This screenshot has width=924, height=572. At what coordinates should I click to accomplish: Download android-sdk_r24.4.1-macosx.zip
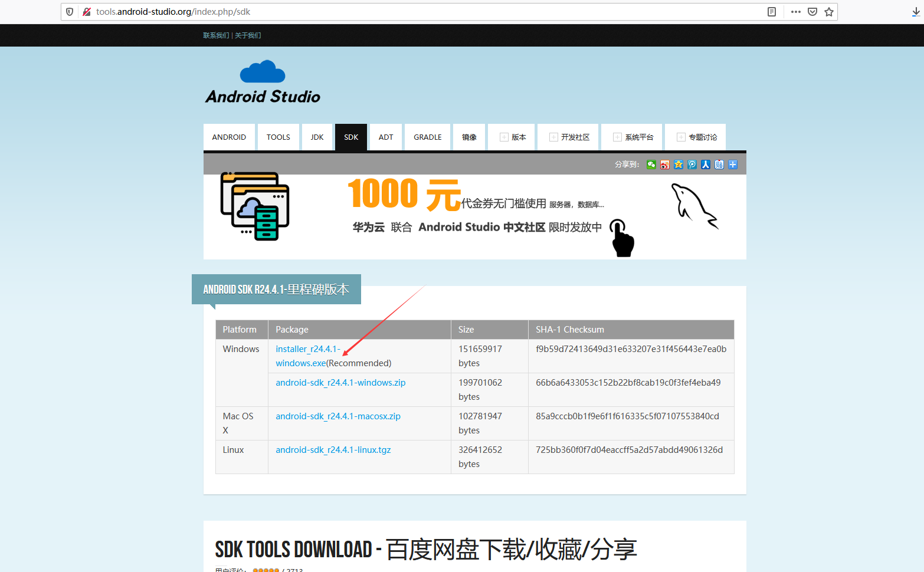tap(338, 416)
